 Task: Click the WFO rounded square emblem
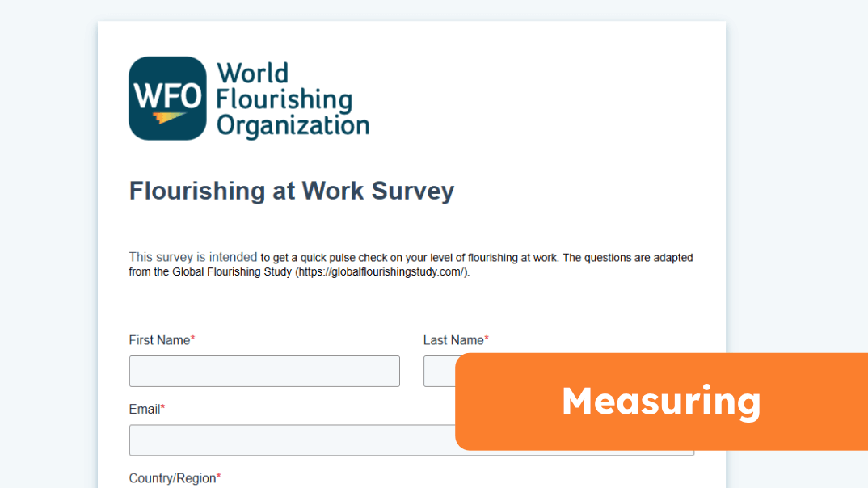(x=166, y=97)
